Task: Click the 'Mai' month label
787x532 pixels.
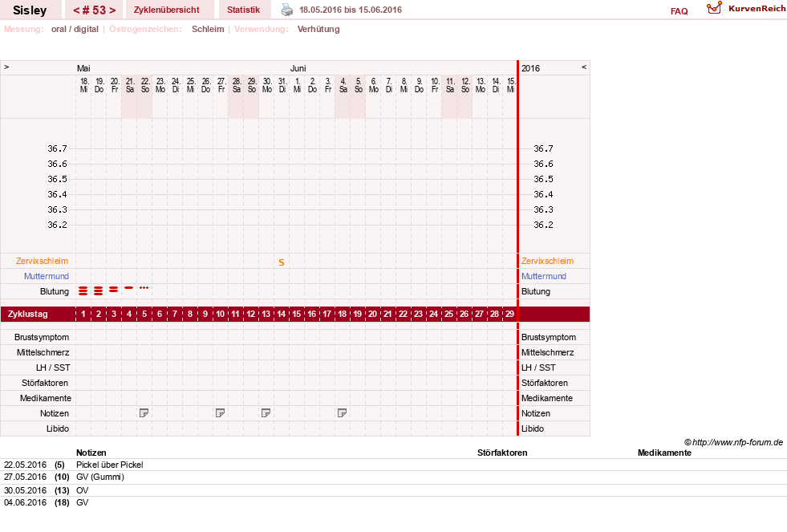Action: point(83,68)
